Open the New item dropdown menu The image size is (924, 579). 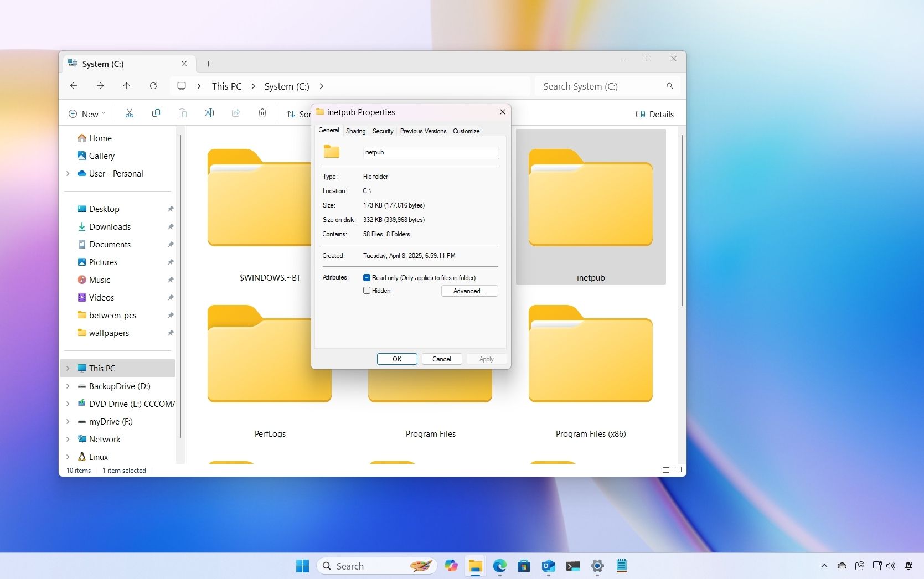pos(86,113)
